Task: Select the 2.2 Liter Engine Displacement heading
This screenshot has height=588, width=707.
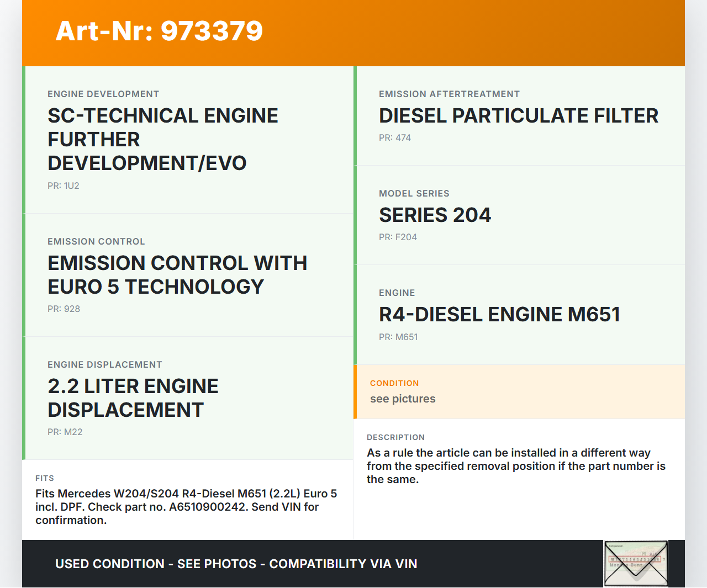Action: [133, 398]
